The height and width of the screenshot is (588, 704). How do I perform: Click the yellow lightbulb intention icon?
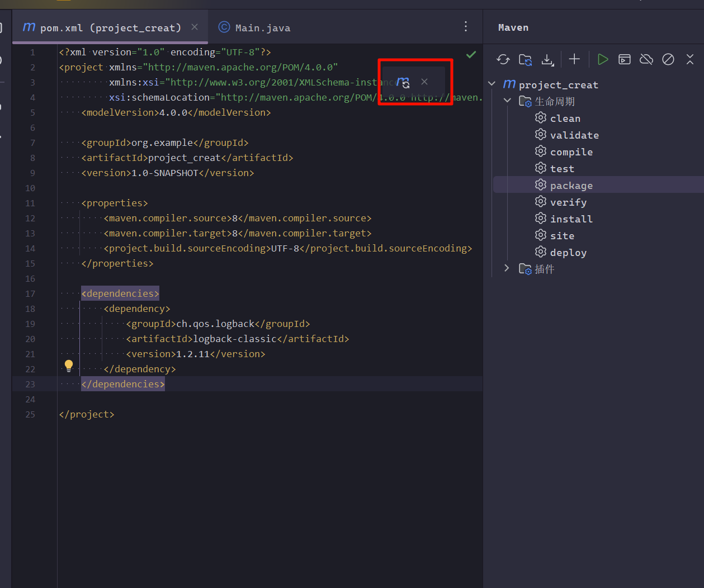[69, 366]
